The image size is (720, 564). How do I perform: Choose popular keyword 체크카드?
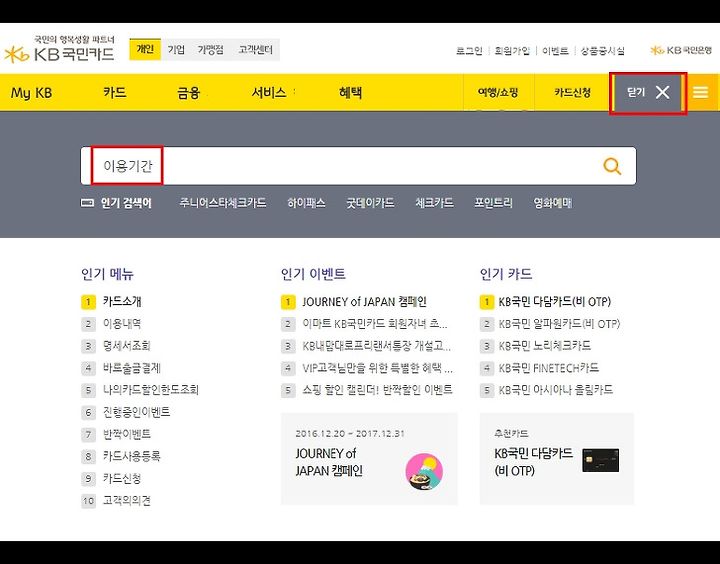pos(434,203)
